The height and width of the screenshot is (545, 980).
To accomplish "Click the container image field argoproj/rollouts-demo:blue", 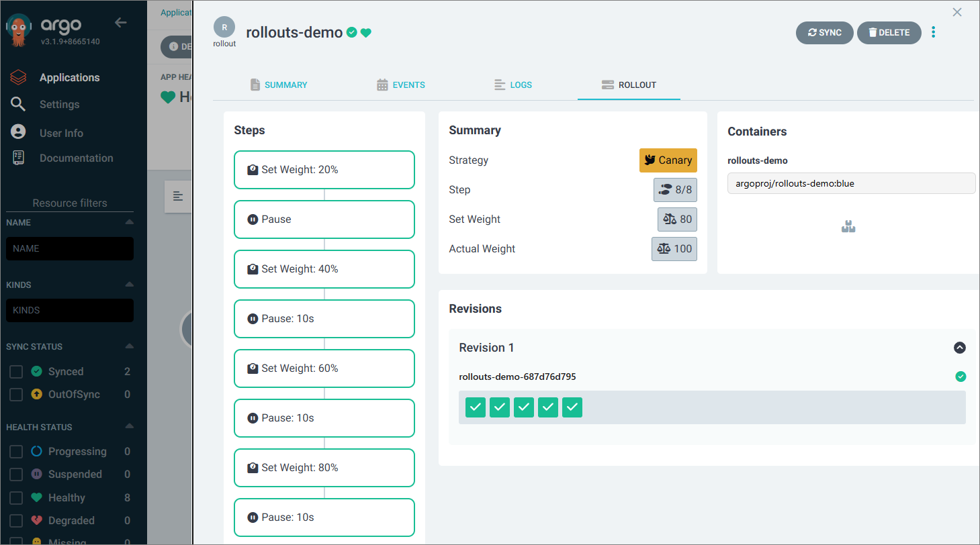I will pyautogui.click(x=852, y=183).
